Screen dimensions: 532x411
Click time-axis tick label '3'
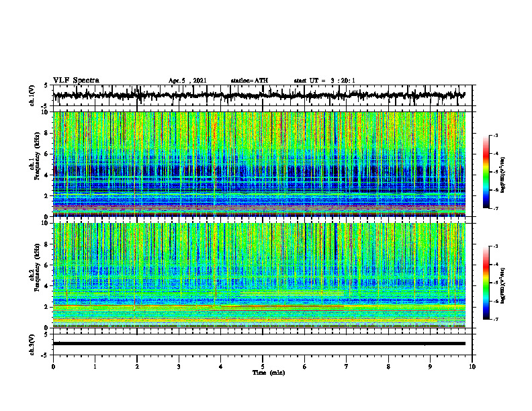click(x=179, y=367)
